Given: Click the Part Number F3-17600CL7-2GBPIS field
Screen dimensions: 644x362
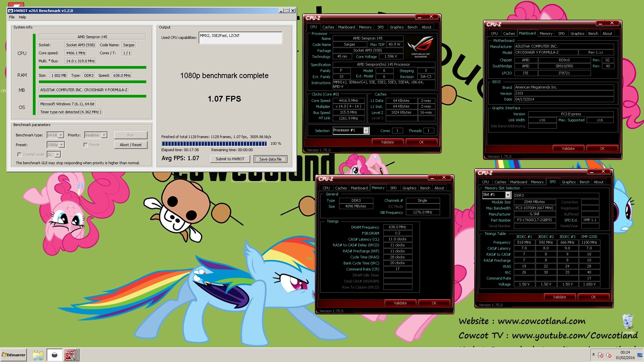Looking at the screenshot, I should [535, 220].
